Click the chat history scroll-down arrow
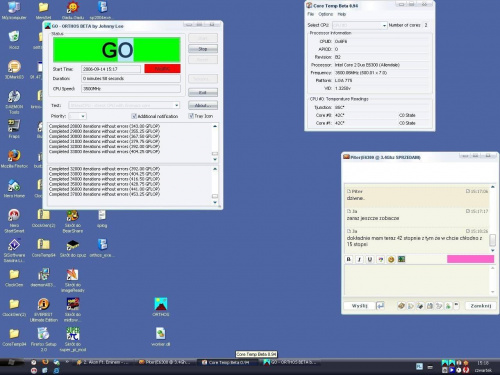The image size is (500, 375). [x=492, y=250]
